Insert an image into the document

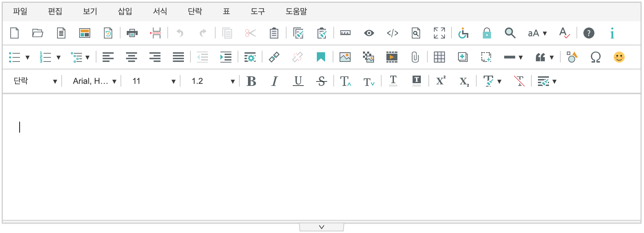pos(345,57)
